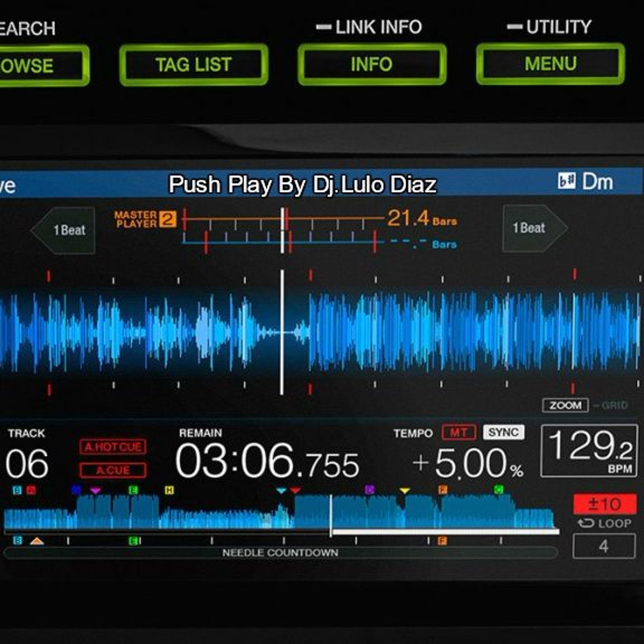
Task: Select yellow triangle memory cue marker
Action: click(404, 490)
